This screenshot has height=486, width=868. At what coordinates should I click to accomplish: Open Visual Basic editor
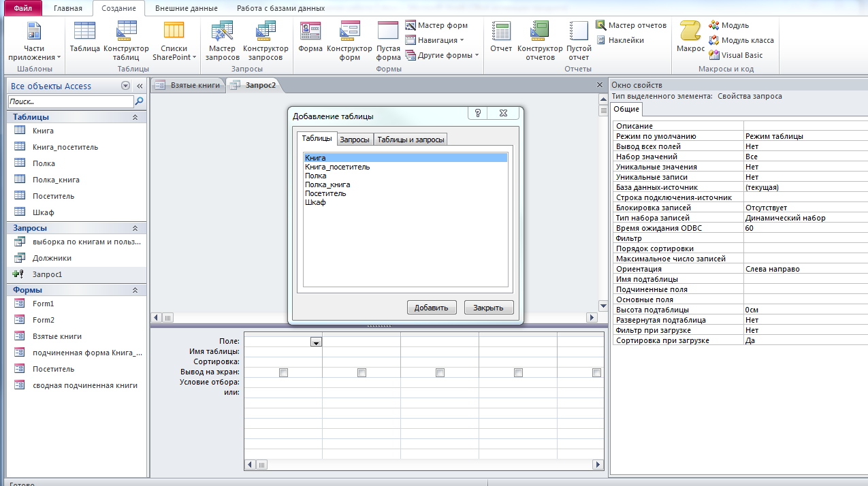736,55
